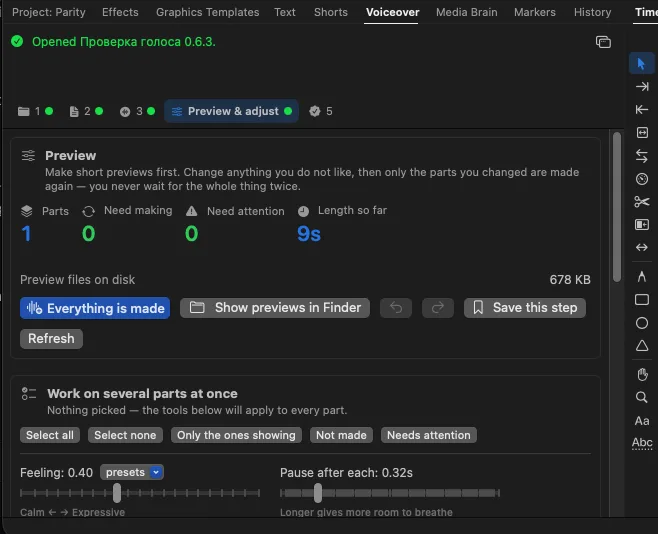This screenshot has width=658, height=534.
Task: Select the Zoom magnifier tool
Action: [x=642, y=397]
